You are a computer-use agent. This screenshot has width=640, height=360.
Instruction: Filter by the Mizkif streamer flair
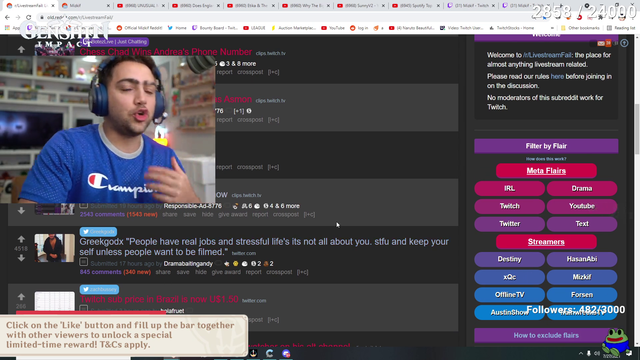click(x=582, y=277)
